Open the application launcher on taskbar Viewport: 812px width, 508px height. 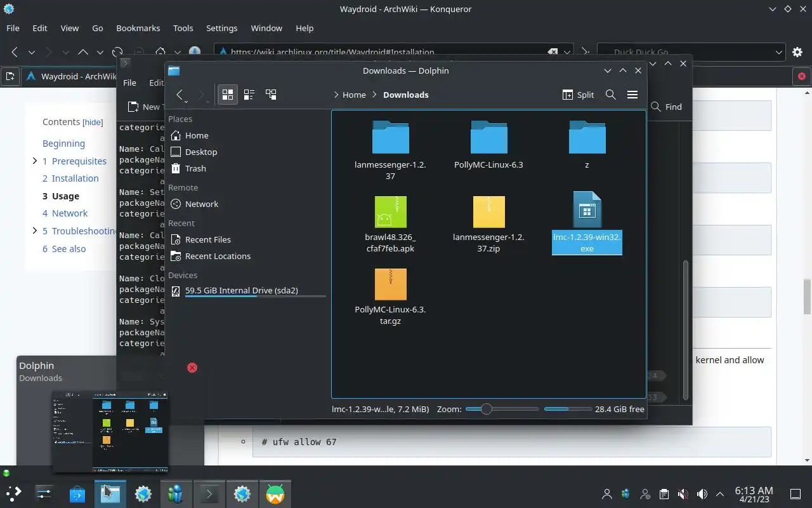coord(13,493)
